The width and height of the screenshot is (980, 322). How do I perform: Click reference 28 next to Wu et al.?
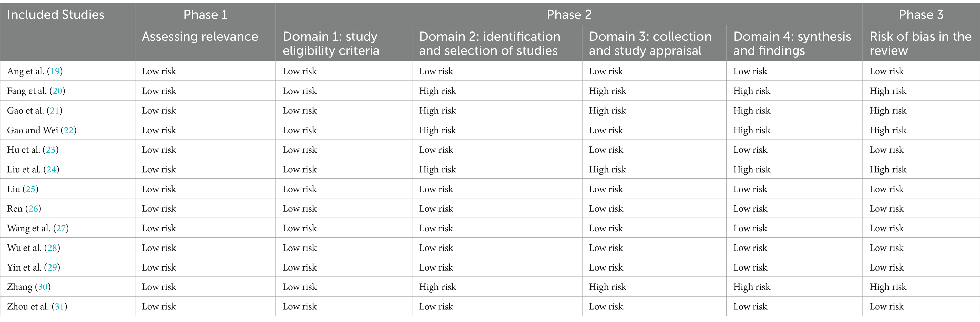point(52,248)
